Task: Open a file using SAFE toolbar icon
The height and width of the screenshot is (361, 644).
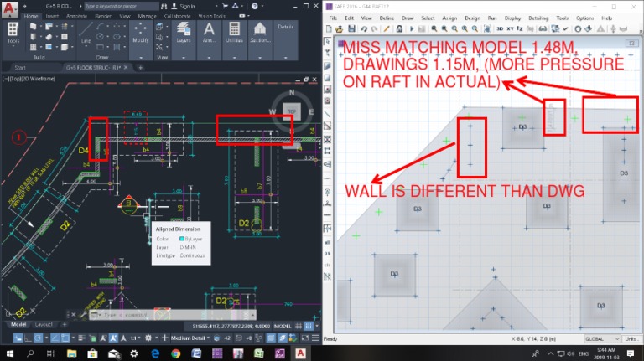Action: tap(340, 28)
